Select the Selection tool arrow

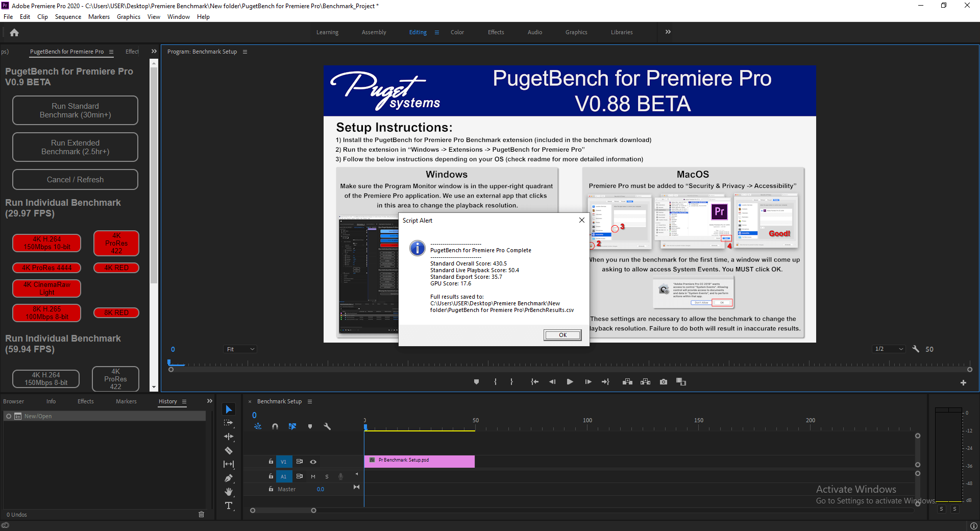click(x=229, y=409)
